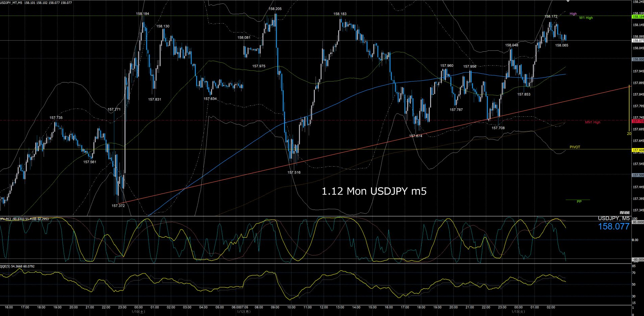Click the 1/10(土) date on time axis

[138, 312]
